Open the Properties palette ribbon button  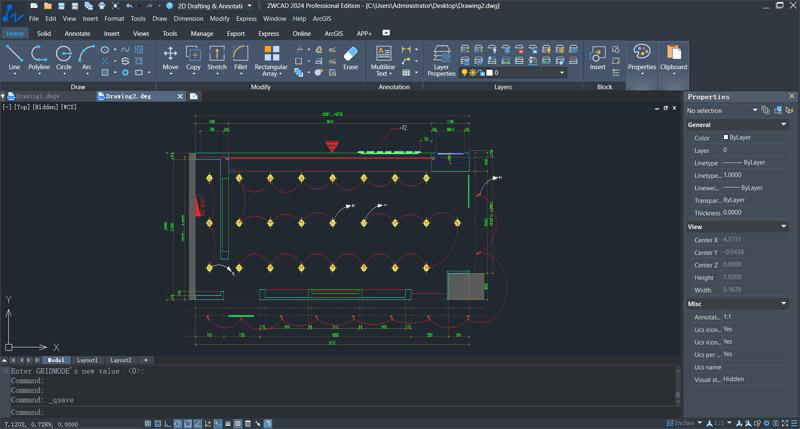click(x=641, y=58)
